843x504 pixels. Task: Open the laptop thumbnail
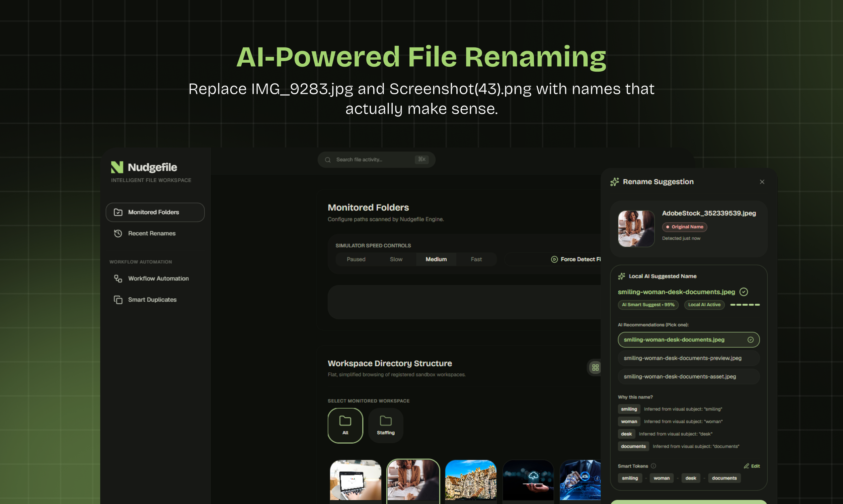[x=355, y=480]
